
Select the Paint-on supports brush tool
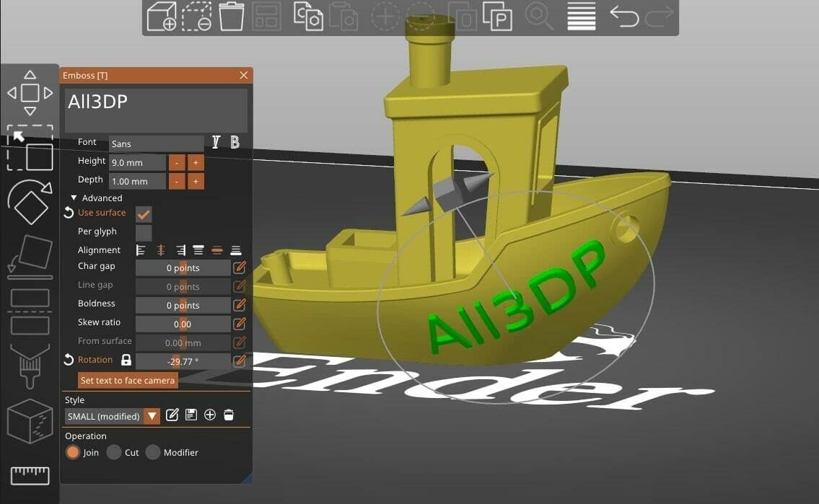[x=30, y=366]
